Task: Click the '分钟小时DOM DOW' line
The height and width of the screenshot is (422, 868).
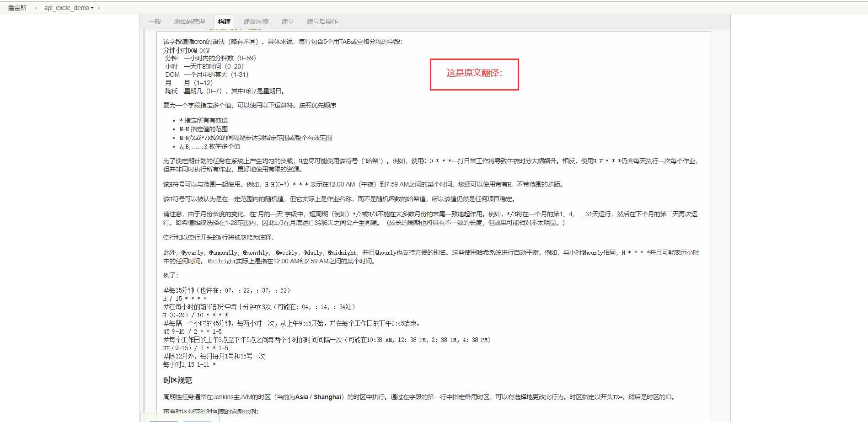Action: pos(186,50)
